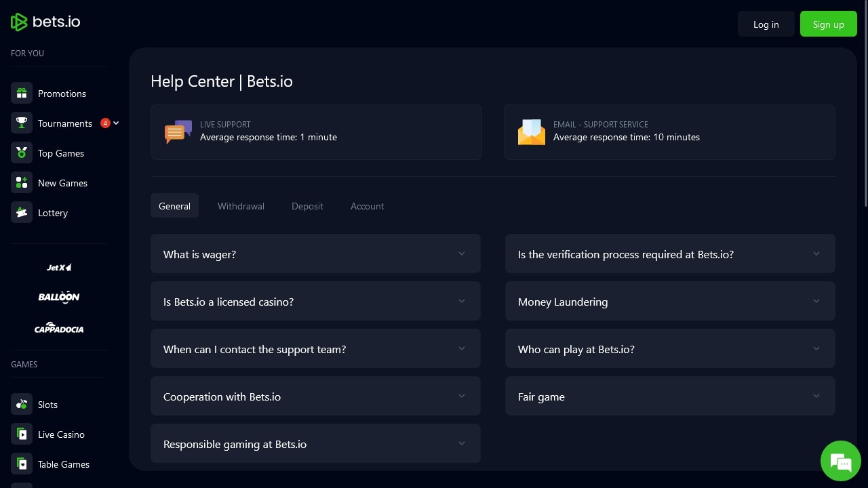Click the New Games icon
The image size is (868, 488).
(22, 183)
